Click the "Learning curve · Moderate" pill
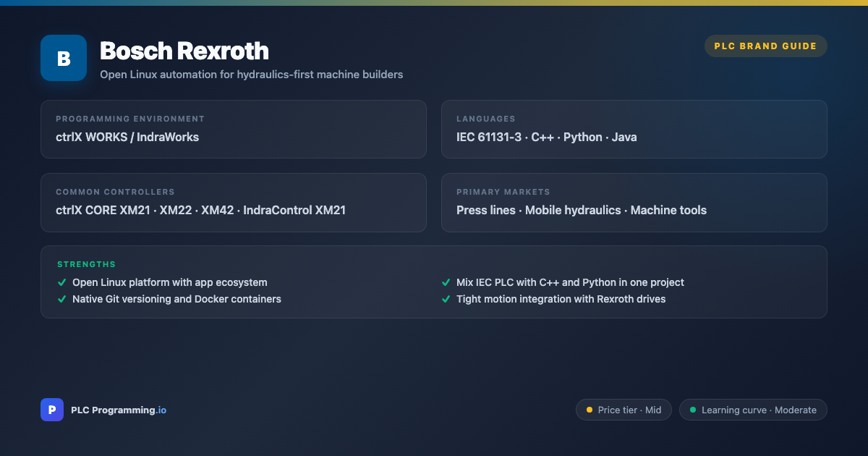 [x=753, y=410]
